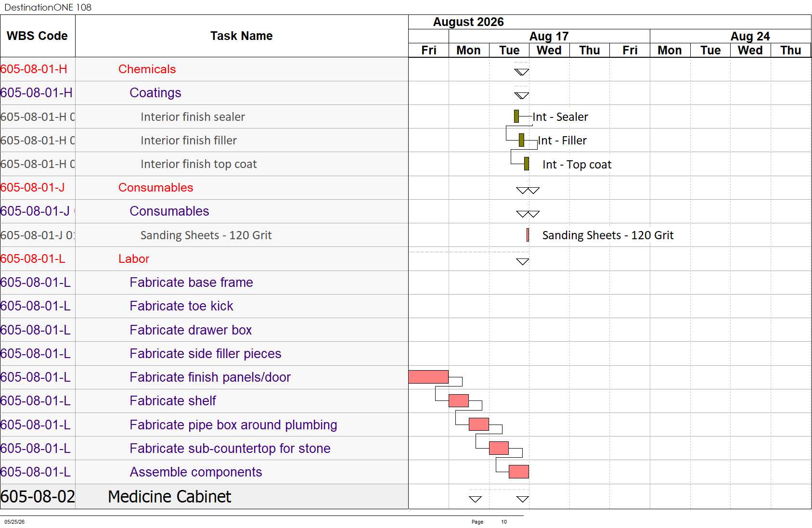Select the Fabricate drawer box task
The width and height of the screenshot is (812, 528).
click(x=191, y=330)
